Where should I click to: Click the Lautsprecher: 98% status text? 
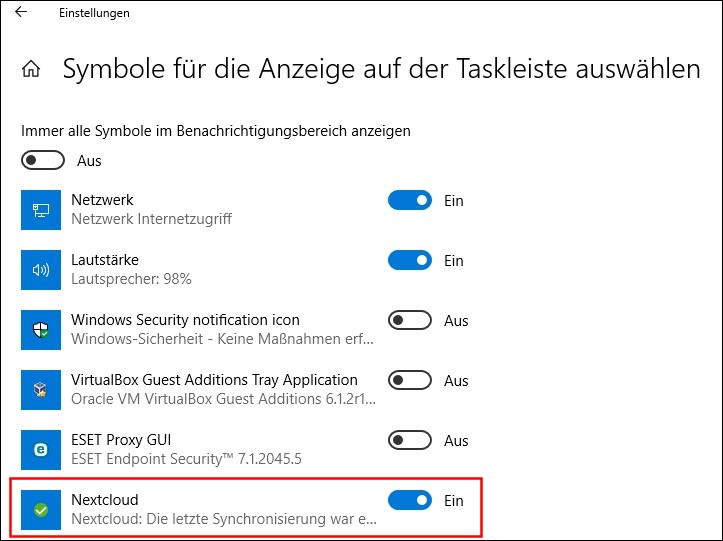point(131,279)
